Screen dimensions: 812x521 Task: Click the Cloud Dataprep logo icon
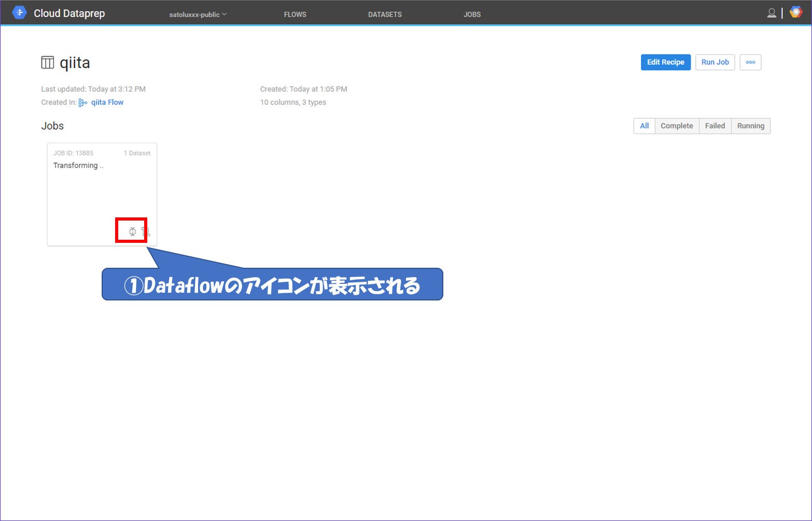click(19, 13)
